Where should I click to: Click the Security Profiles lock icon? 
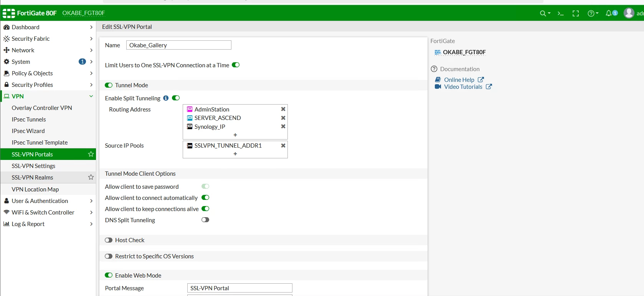(7, 85)
